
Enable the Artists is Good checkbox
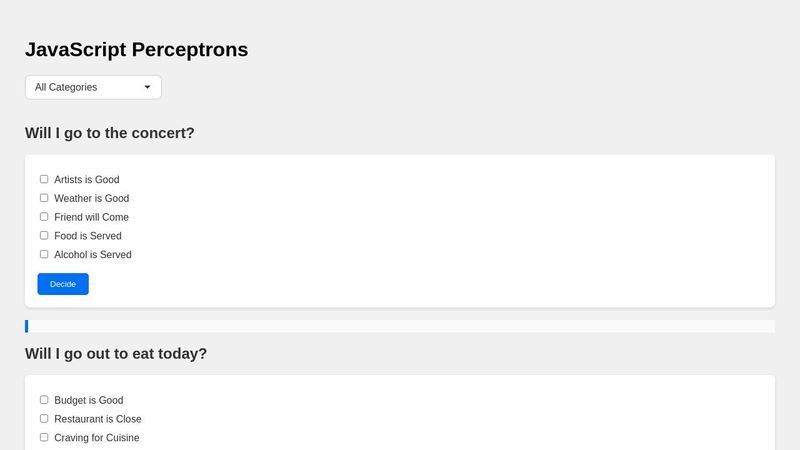[x=44, y=179]
